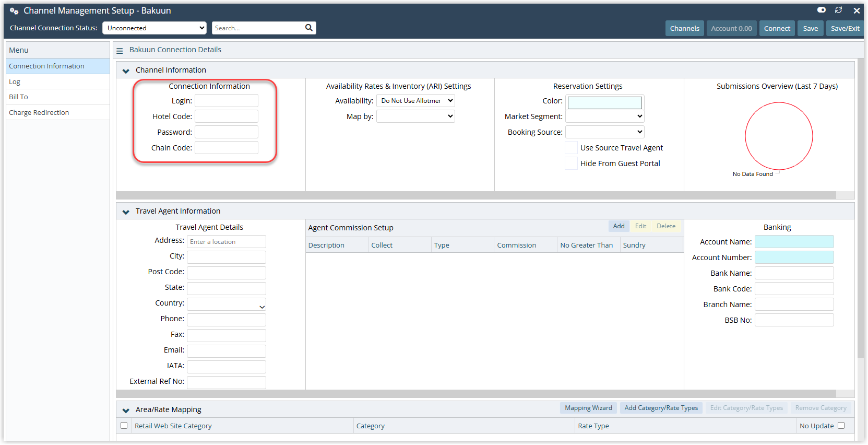Screen dimensions: 868x445
Task: Click the Commission column header
Action: (526, 245)
